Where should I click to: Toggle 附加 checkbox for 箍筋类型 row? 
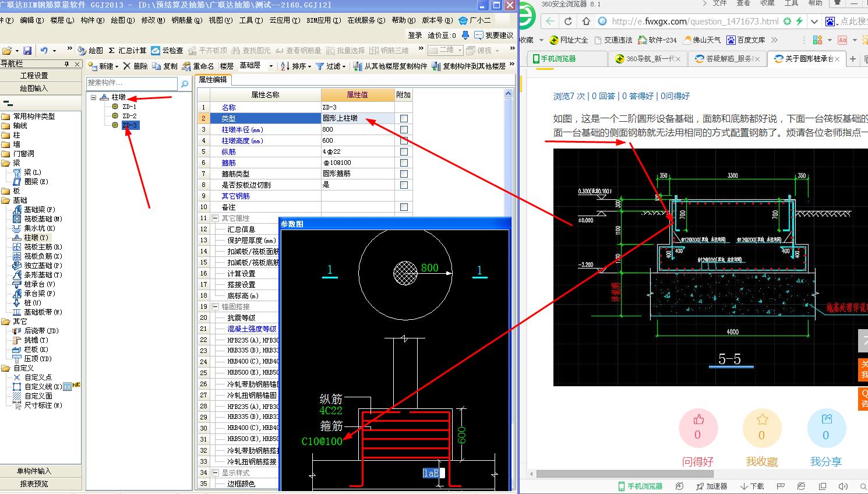pos(404,174)
